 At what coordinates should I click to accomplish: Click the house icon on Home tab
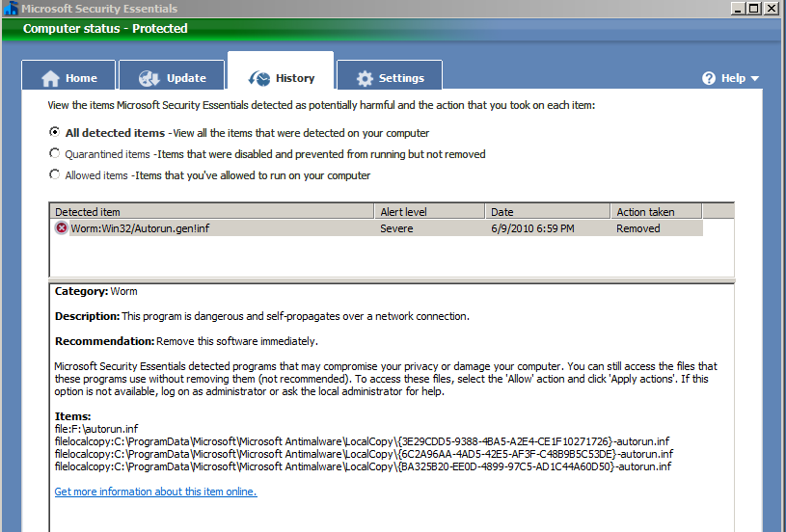click(50, 79)
